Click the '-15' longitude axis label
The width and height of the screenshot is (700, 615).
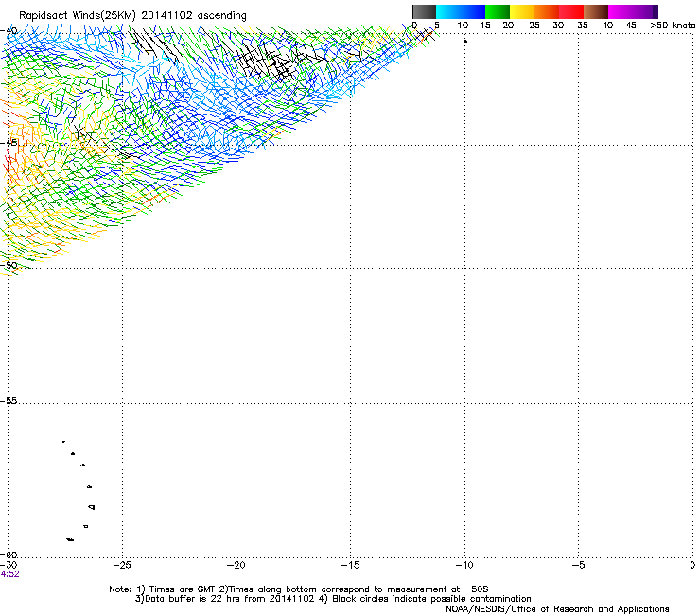350,565
